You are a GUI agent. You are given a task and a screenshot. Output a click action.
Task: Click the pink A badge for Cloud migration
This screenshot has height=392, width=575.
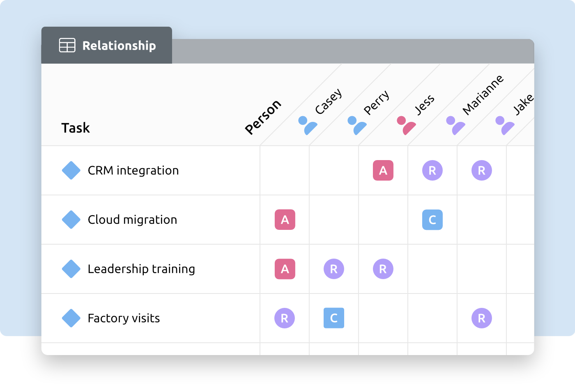tap(285, 220)
